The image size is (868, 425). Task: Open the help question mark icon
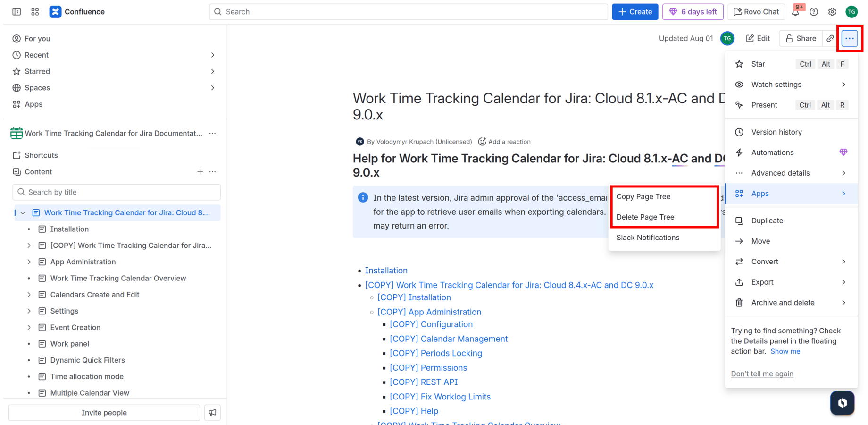tap(814, 12)
